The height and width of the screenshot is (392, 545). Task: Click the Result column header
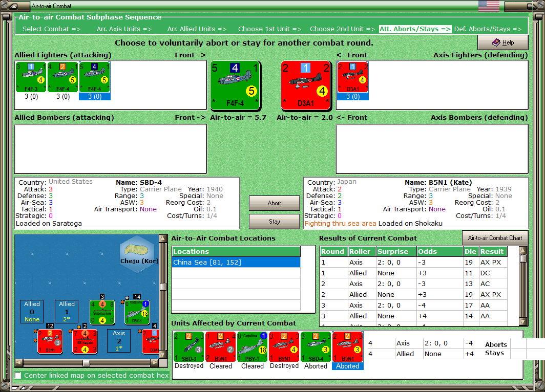click(x=493, y=251)
